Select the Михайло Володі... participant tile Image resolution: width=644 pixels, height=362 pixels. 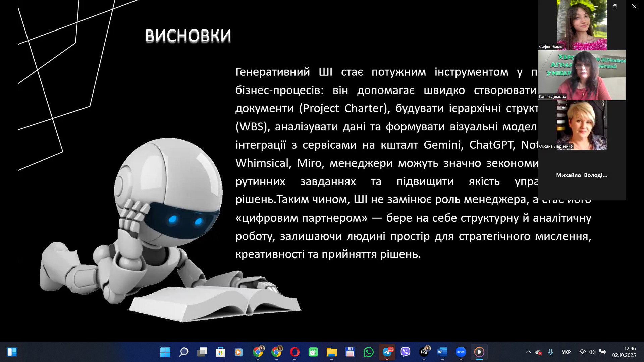tap(582, 175)
